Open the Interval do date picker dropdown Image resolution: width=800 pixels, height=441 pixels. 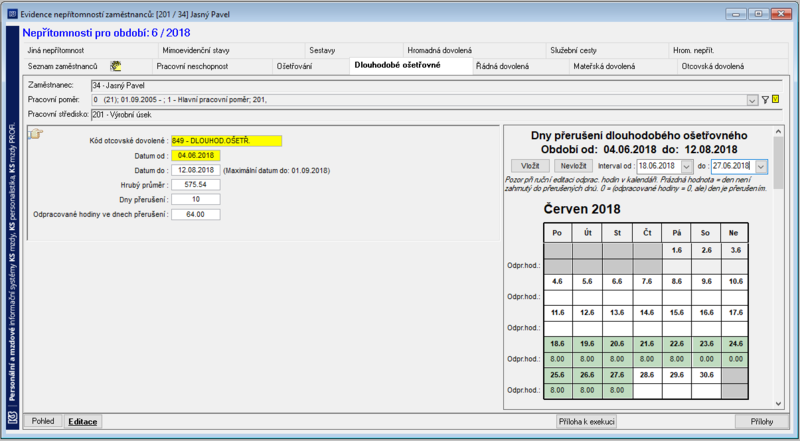[x=761, y=166]
